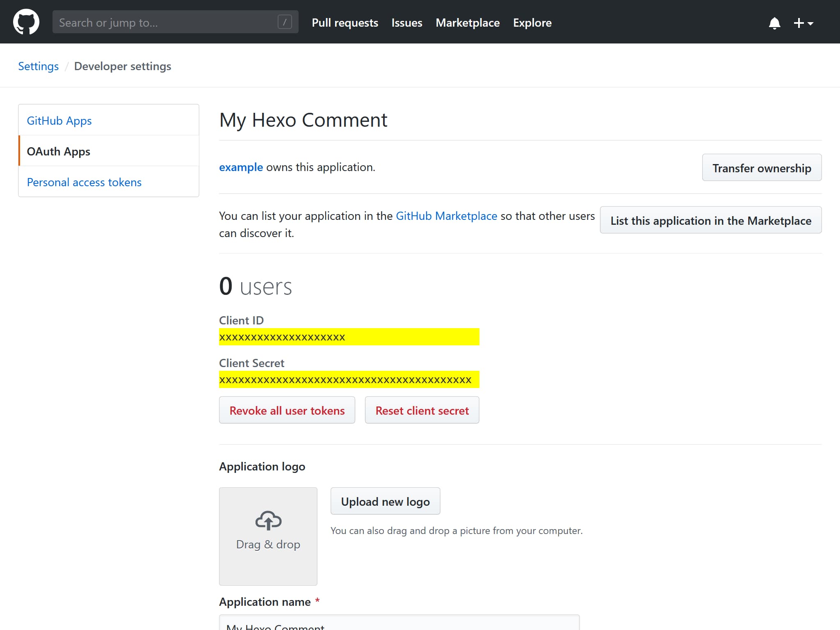This screenshot has height=630, width=840.
Task: Open Pull requests in top nav
Action: pyautogui.click(x=345, y=23)
